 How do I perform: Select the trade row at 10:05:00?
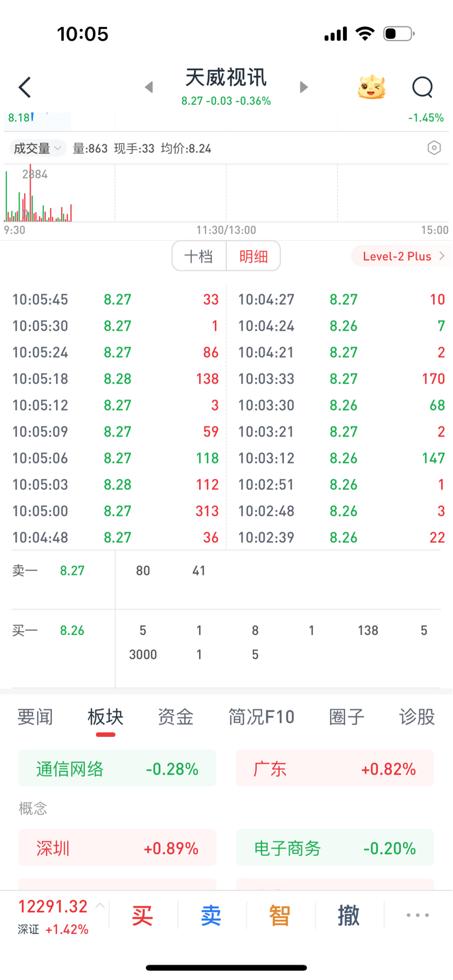(x=115, y=511)
